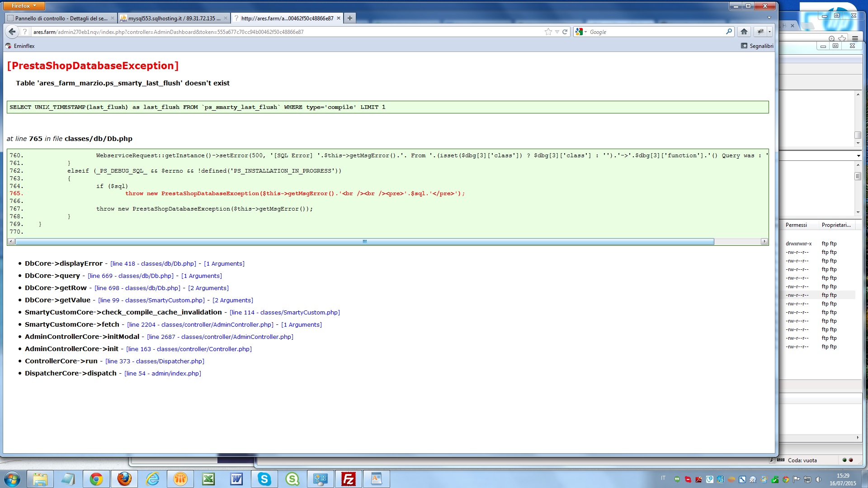Expand the Google search engine dropdown

(585, 32)
